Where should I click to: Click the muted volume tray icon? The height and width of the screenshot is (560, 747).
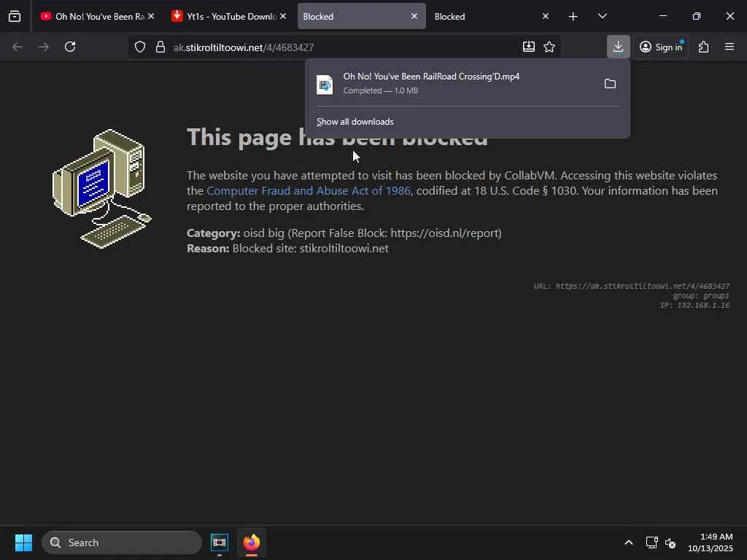[670, 542]
